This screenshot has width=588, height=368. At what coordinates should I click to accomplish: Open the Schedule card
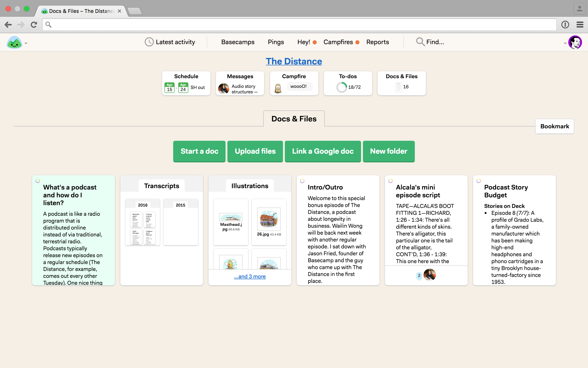coord(186,83)
